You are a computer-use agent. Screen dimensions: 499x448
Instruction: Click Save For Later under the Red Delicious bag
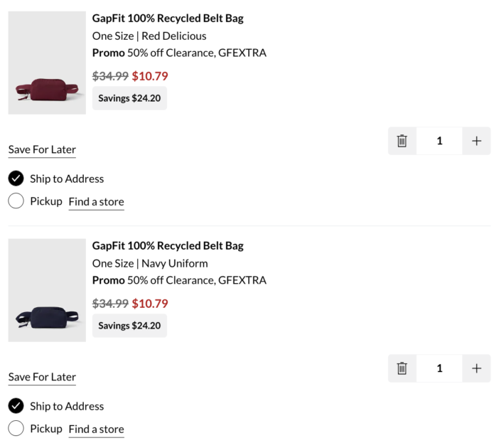tap(42, 149)
